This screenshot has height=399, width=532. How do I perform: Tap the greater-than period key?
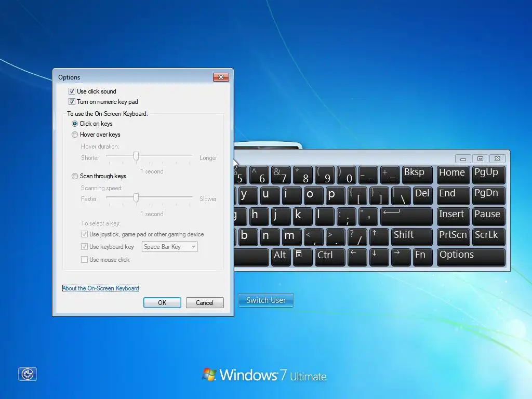pyautogui.click(x=335, y=237)
